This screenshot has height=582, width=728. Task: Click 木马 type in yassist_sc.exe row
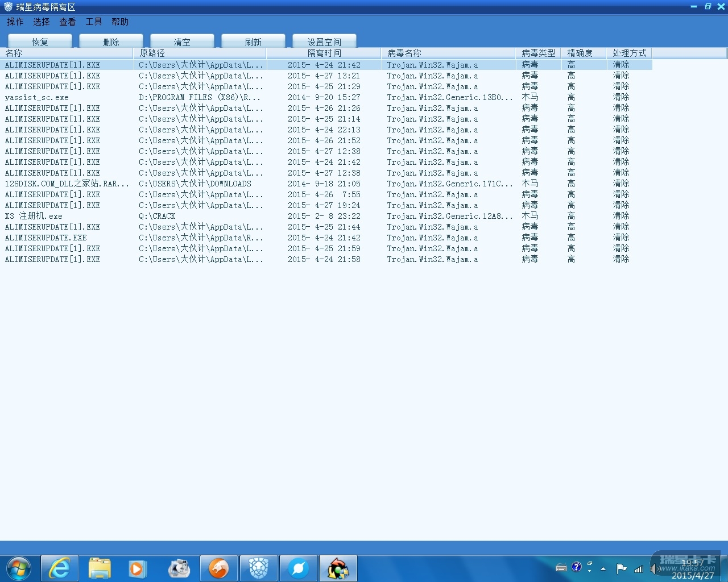(530, 97)
